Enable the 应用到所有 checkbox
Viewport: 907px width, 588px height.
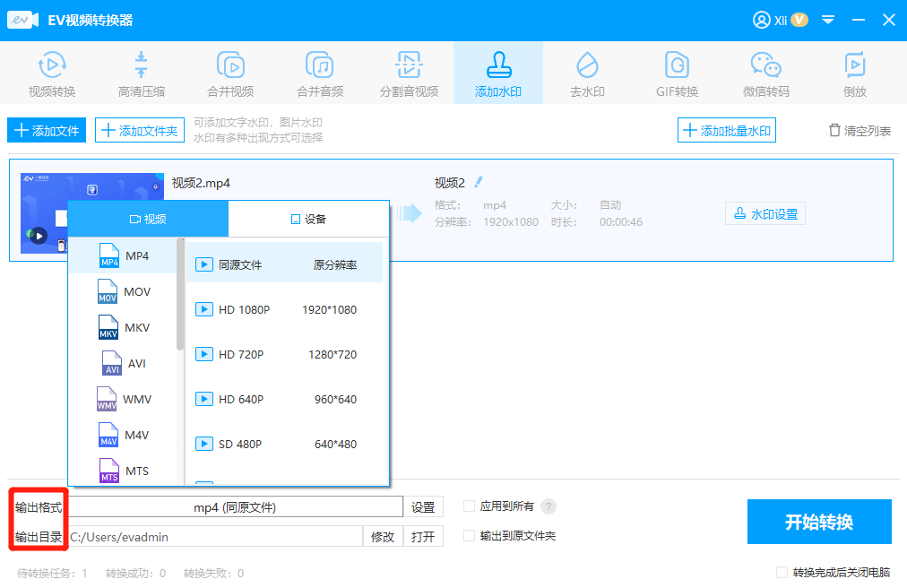coord(470,506)
